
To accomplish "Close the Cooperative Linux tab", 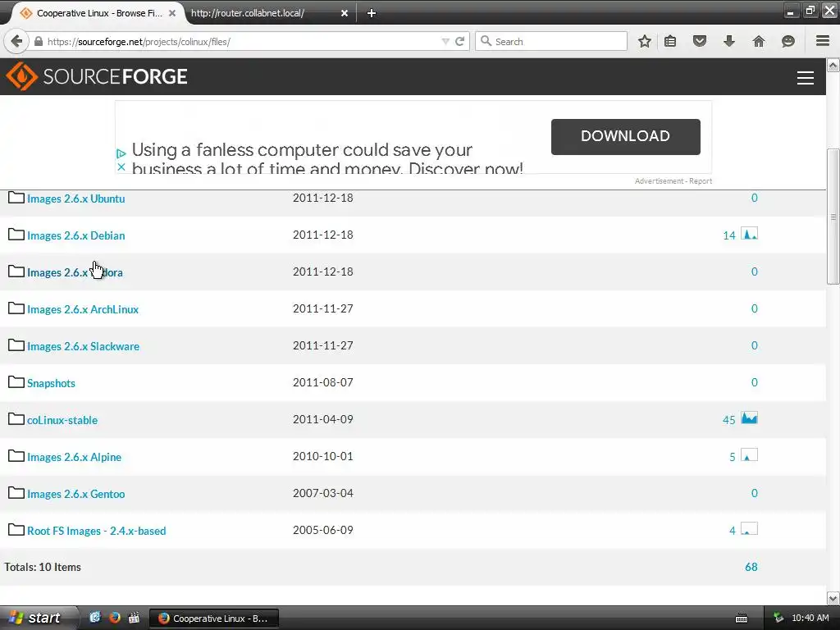I will point(172,13).
